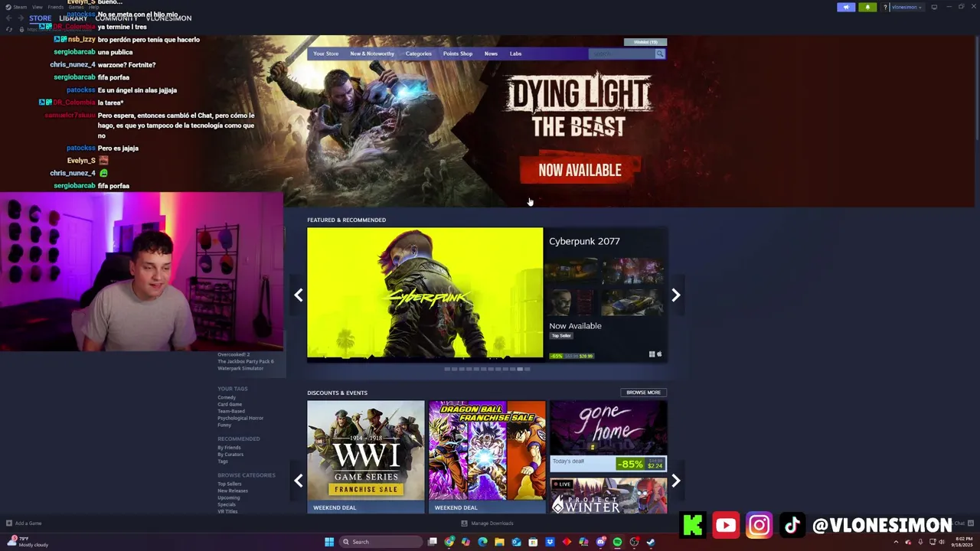The height and width of the screenshot is (551, 980).
Task: Open Discord from taskbar
Action: (601, 542)
